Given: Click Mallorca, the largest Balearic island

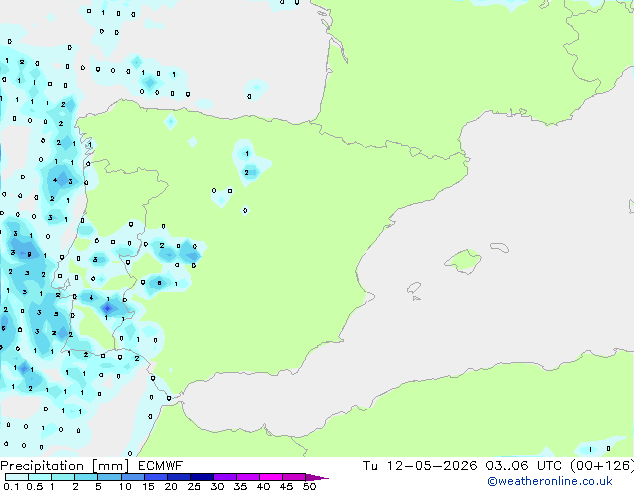Looking at the screenshot, I should [x=463, y=261].
